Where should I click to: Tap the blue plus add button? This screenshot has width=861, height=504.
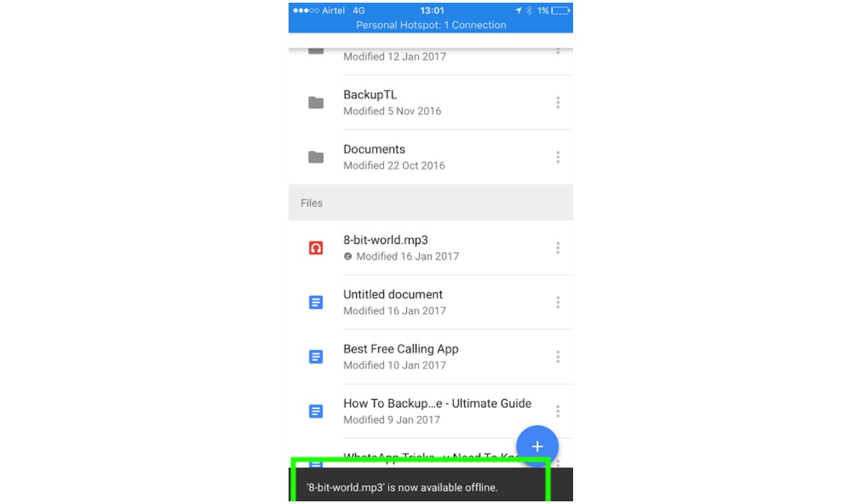[537, 447]
